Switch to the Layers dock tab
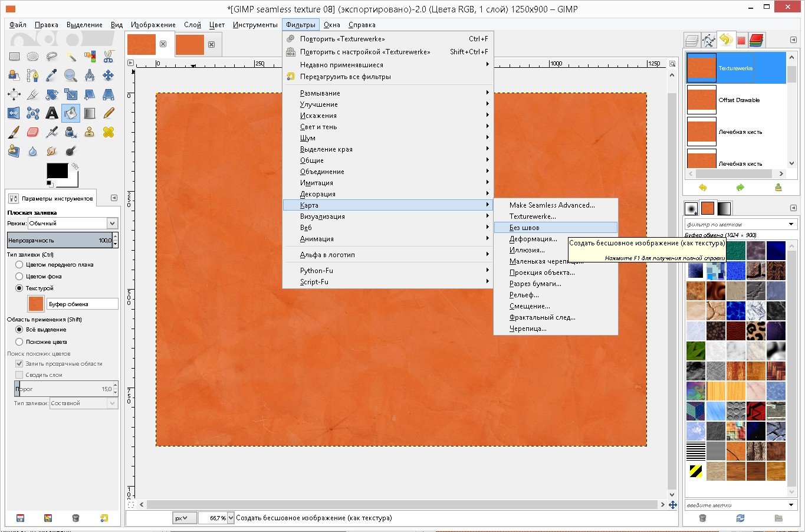 692,40
